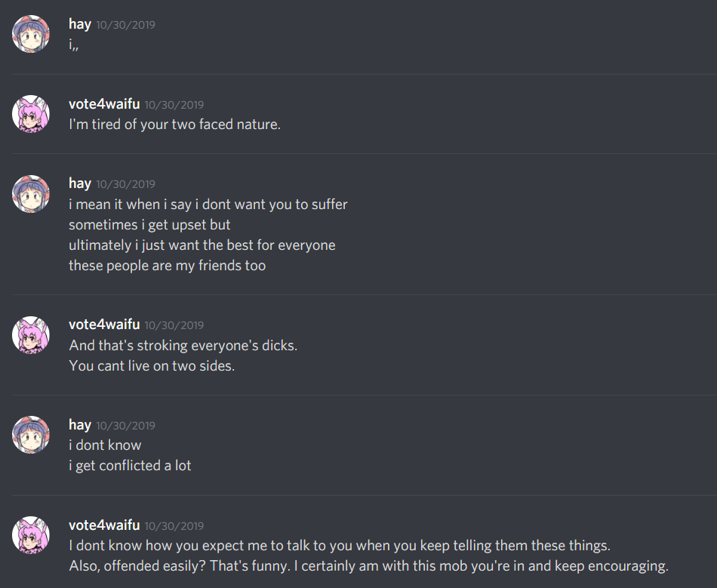Click the message "i get conflicted a lot"
Image resolution: width=717 pixels, height=588 pixels.
coord(130,466)
